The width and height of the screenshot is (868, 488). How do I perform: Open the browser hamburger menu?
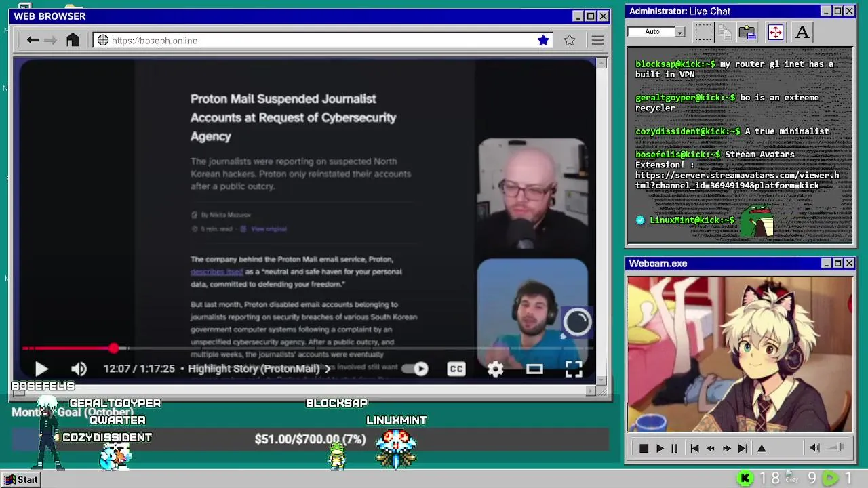[x=597, y=40]
